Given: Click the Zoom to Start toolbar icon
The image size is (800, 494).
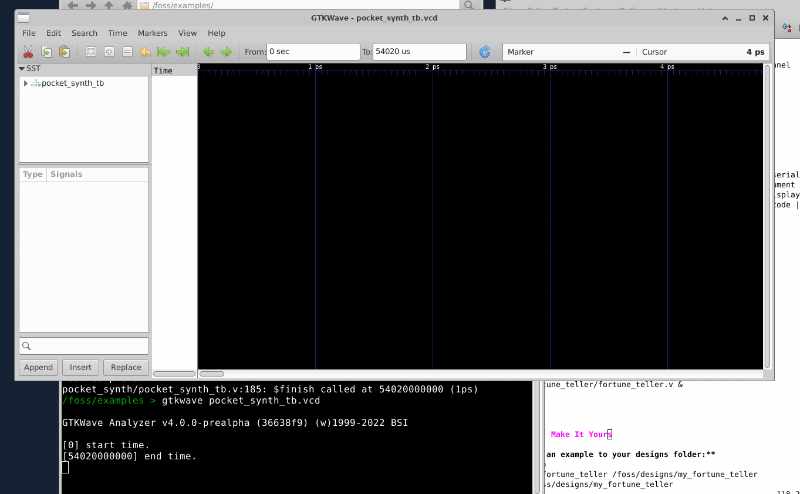Looking at the screenshot, I should click(163, 52).
